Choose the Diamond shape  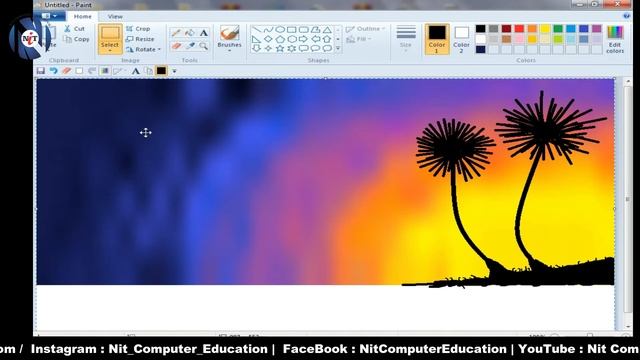268,39
